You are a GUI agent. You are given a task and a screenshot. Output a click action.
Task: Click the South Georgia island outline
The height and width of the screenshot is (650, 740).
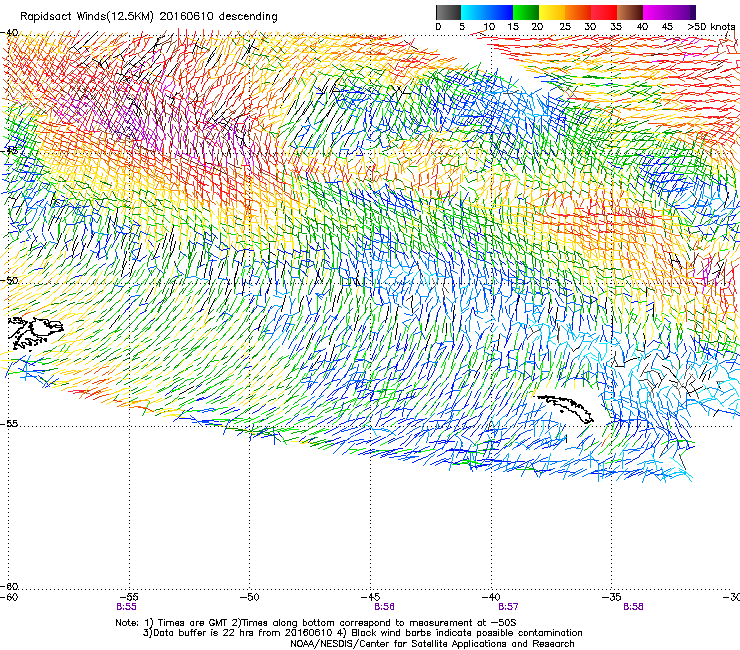click(x=565, y=409)
